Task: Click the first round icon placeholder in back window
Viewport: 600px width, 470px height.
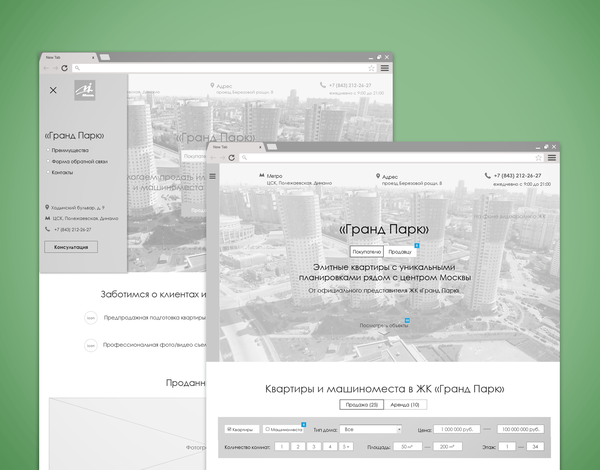Action: tap(91, 318)
